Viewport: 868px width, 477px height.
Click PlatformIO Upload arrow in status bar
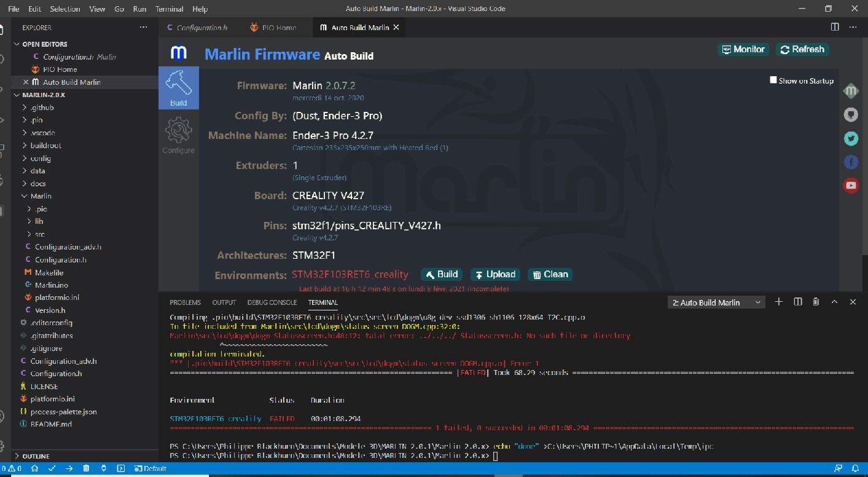click(x=69, y=468)
